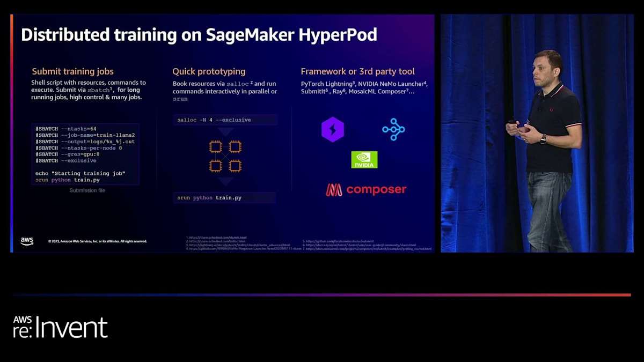Click the 'Submission file' caption
The height and width of the screenshot is (362, 644).
pos(87,190)
